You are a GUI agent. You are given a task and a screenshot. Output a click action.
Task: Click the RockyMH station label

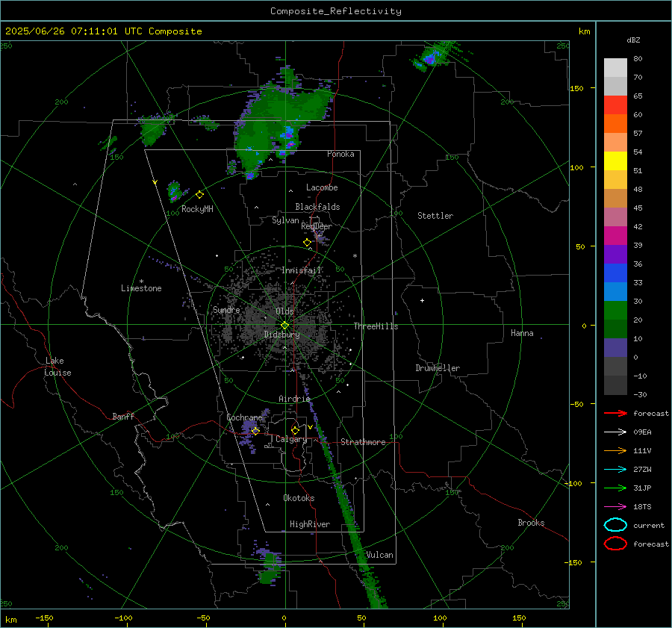point(197,209)
